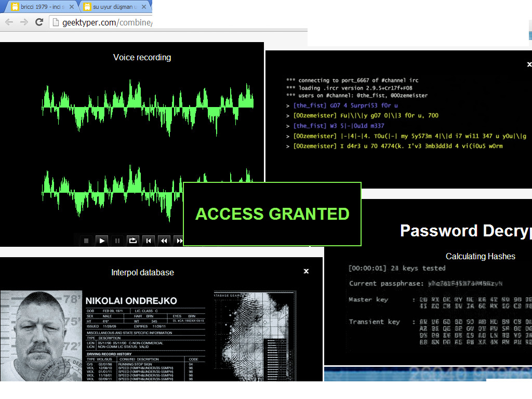This screenshot has height=399, width=532.
Task: Close the IRC chat window
Action: pos(529,64)
